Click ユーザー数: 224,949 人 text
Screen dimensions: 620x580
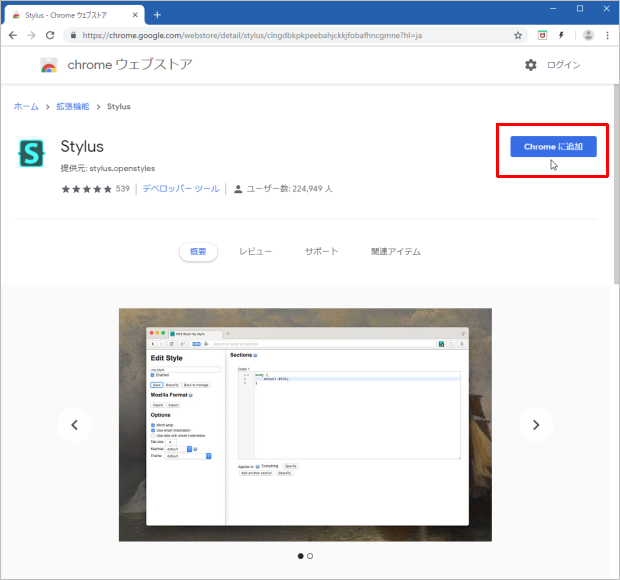pos(289,189)
